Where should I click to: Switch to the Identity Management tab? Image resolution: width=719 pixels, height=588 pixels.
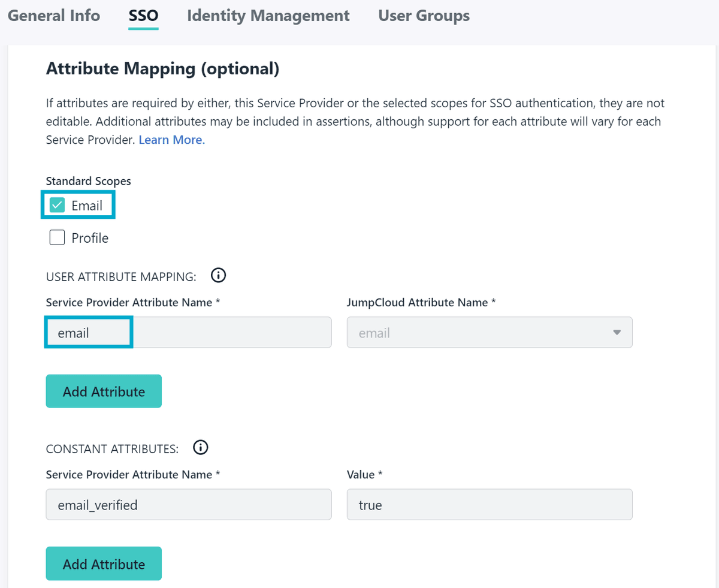coord(268,16)
